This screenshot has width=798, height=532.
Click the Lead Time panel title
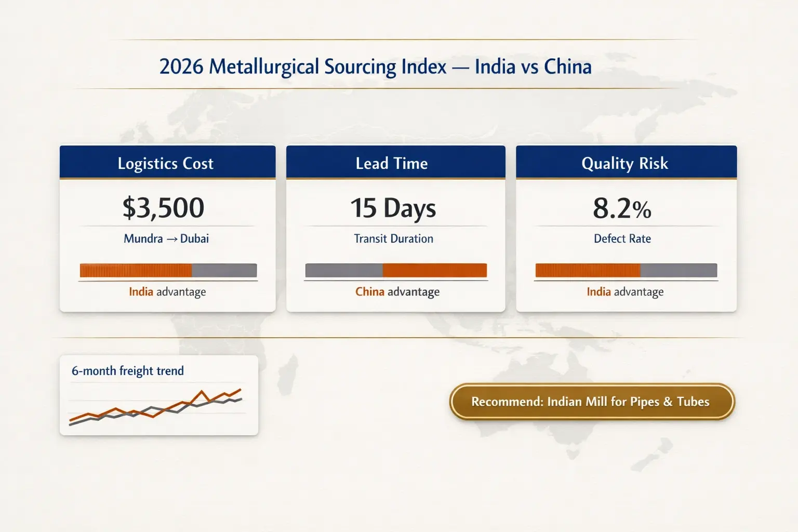pos(391,163)
